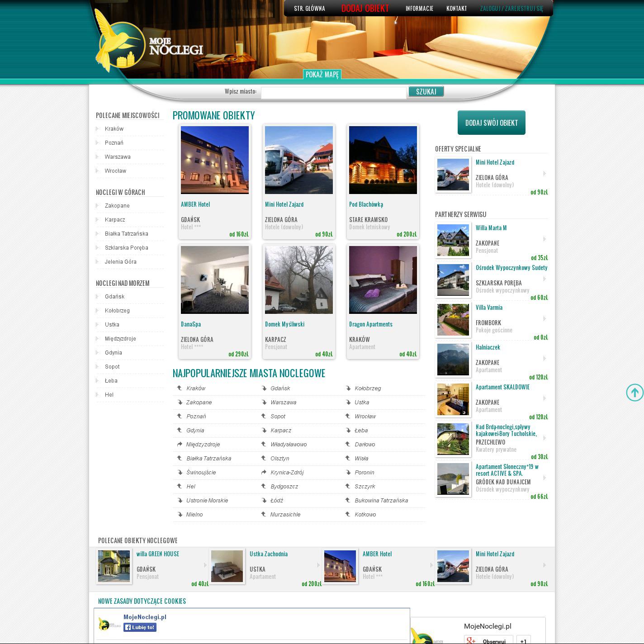Open the Apartament SKALDOWIE thumbnail
Image resolution: width=644 pixels, height=644 pixels.
click(x=453, y=399)
